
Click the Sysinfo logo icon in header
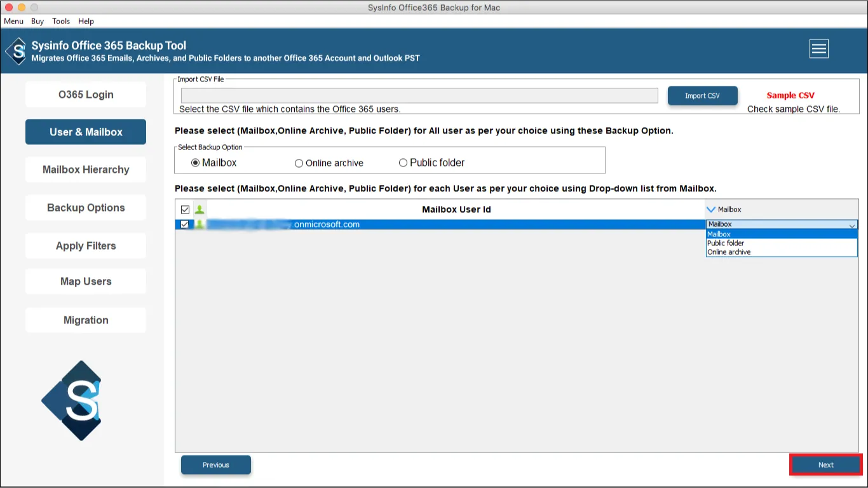point(16,51)
